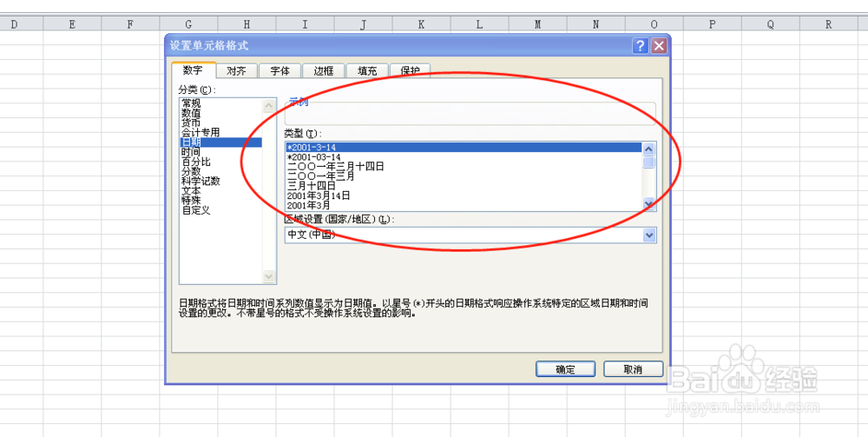Open the 字体 tab
The height and width of the screenshot is (437, 868).
[x=279, y=71]
